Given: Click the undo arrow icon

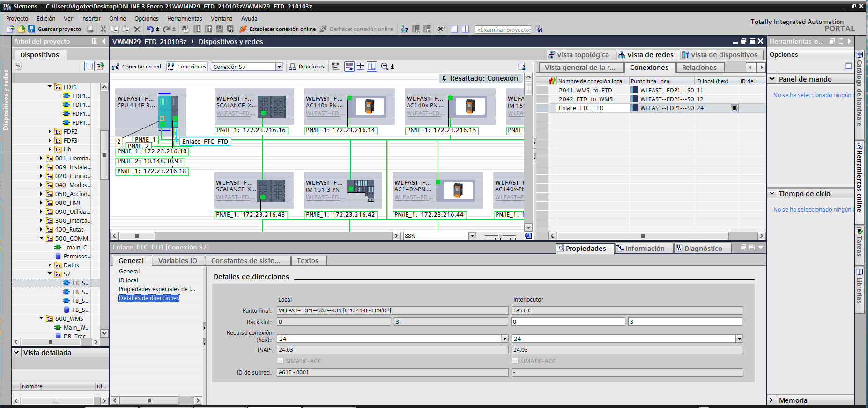Looking at the screenshot, I should click(149, 29).
